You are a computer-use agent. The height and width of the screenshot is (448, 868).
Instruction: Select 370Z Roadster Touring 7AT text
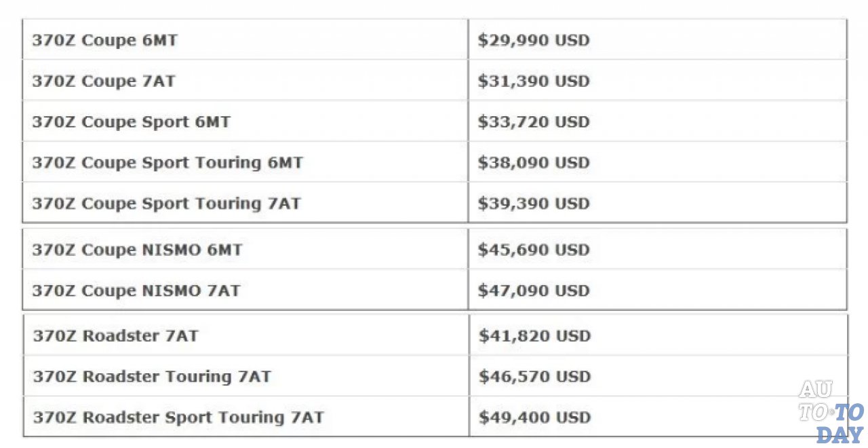coord(151,377)
